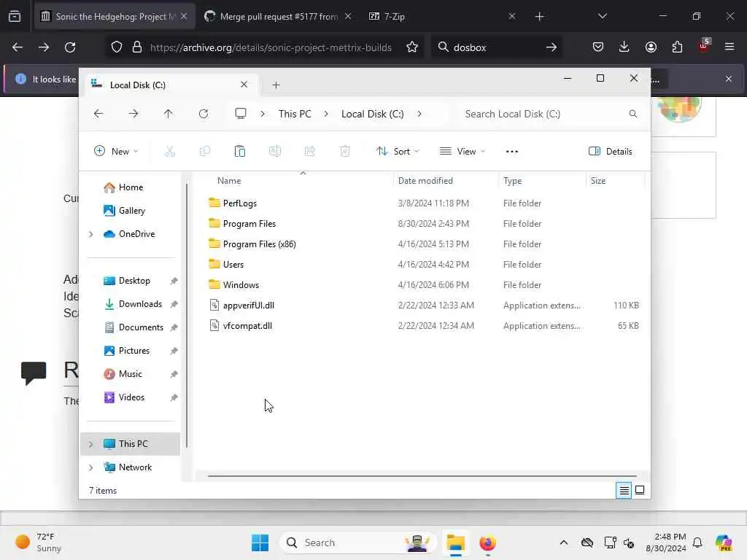Show hidden tray icons chevron
This screenshot has width=747, height=560.
pyautogui.click(x=564, y=542)
